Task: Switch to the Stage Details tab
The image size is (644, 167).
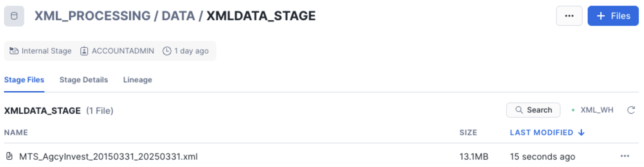Action: coord(83,80)
